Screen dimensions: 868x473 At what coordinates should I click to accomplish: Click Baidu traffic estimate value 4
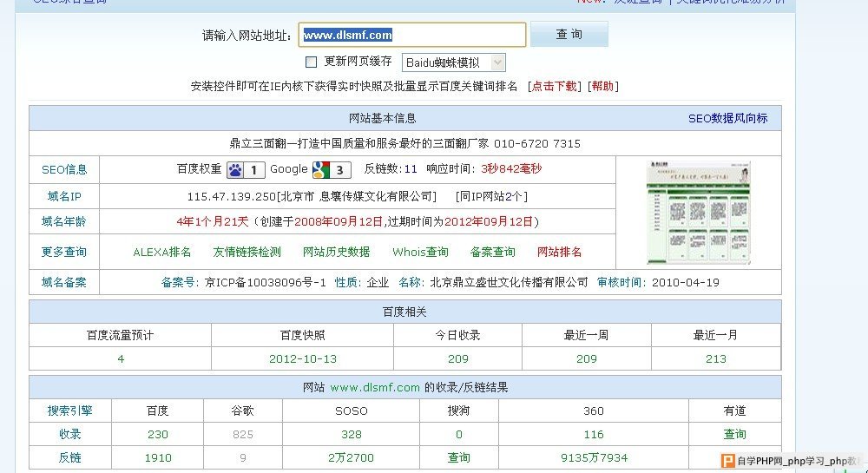[x=121, y=359]
